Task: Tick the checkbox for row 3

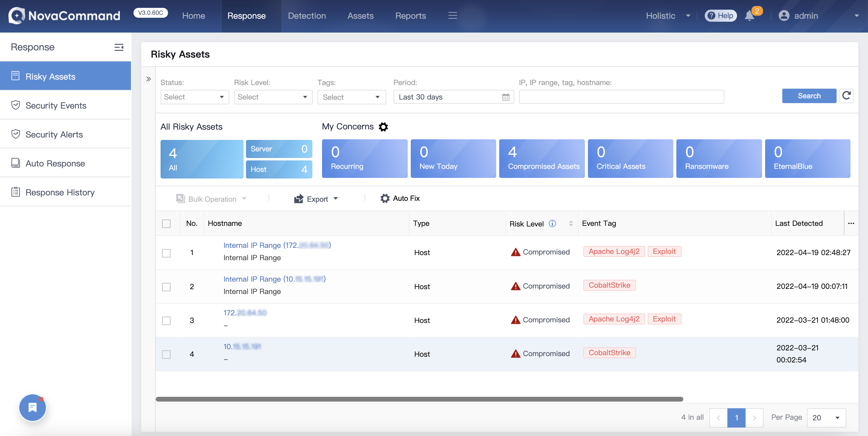Action: click(x=166, y=321)
